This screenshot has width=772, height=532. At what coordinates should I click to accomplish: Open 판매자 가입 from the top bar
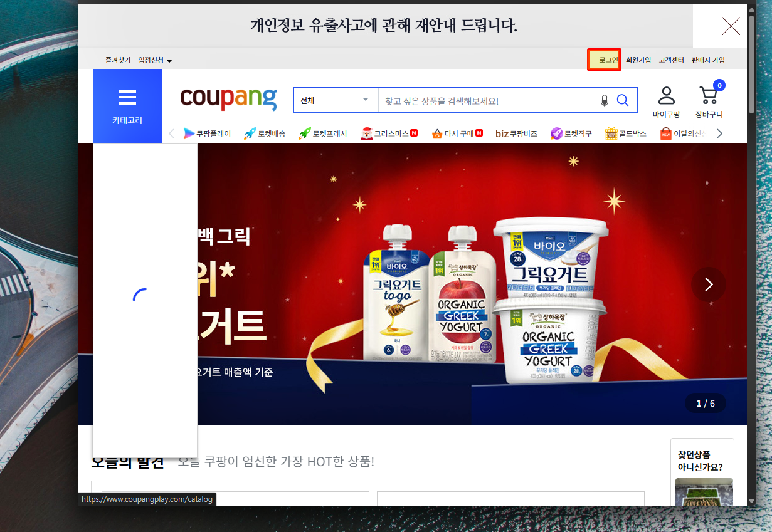pos(708,60)
